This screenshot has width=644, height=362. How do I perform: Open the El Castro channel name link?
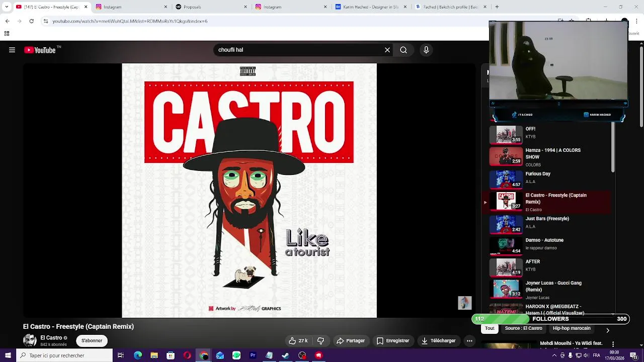coord(51,338)
